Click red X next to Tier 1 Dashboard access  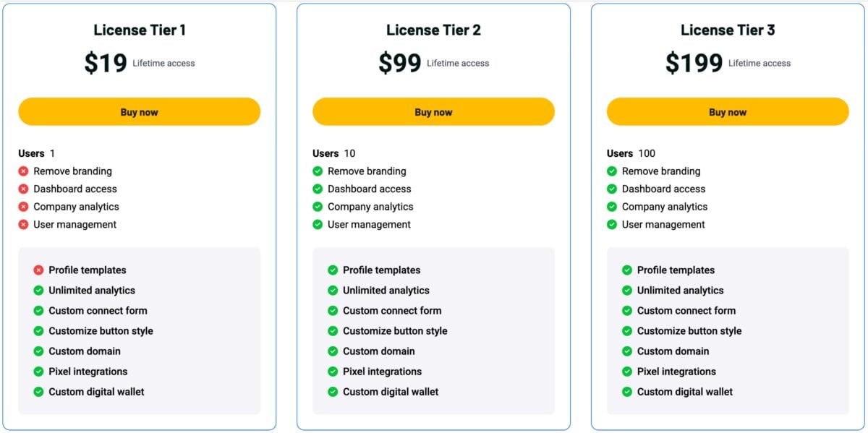23,189
